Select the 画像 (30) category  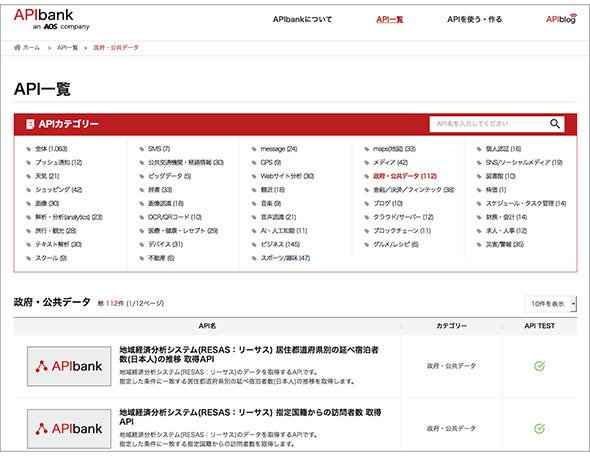click(47, 203)
